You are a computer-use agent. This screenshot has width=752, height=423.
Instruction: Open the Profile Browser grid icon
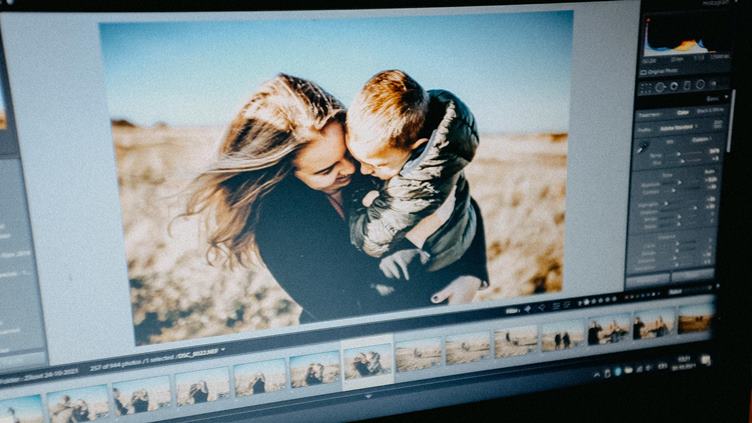718,124
